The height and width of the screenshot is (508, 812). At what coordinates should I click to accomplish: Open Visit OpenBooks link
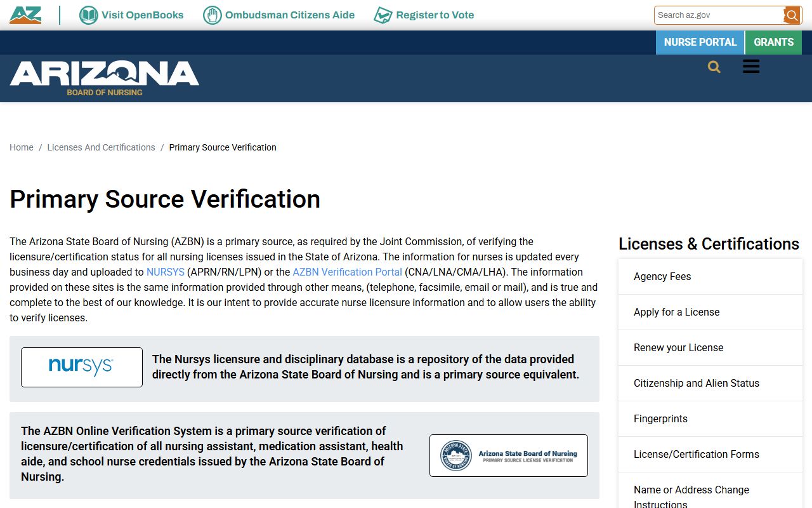(143, 15)
